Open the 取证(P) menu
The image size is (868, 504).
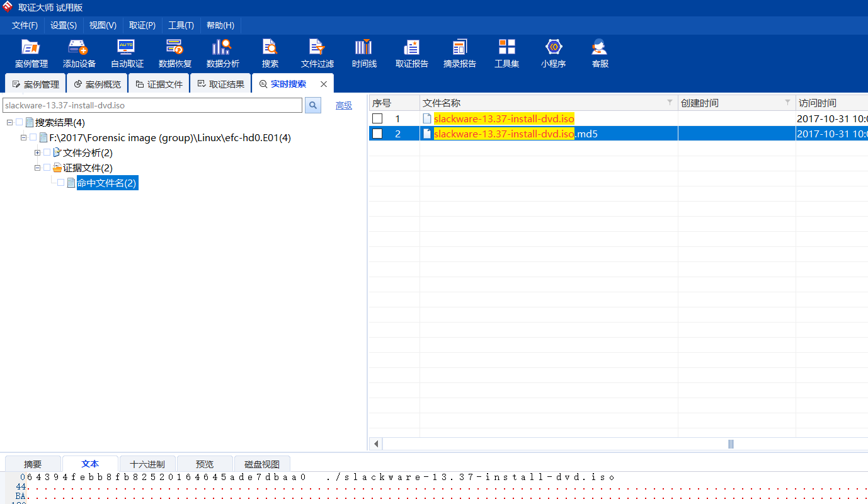click(x=142, y=25)
